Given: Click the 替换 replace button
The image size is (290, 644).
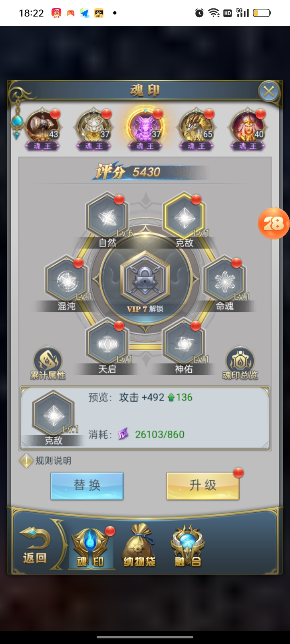Looking at the screenshot, I should click(x=87, y=486).
